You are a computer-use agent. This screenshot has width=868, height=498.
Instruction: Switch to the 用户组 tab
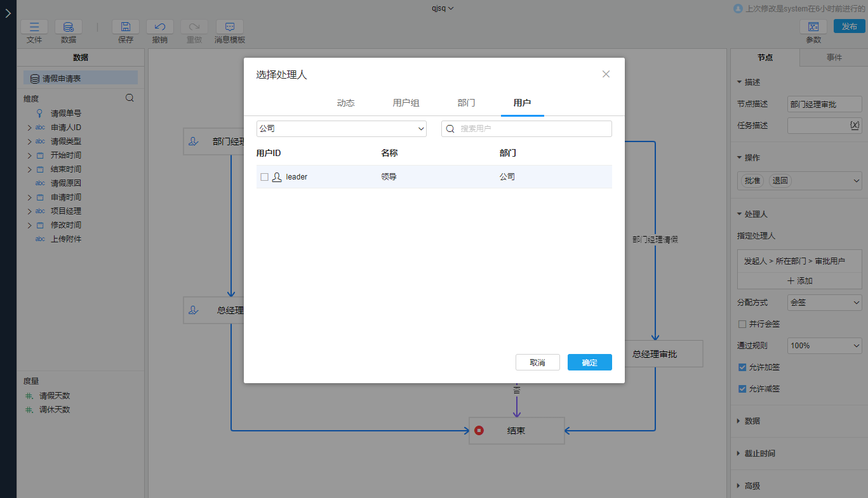point(406,103)
